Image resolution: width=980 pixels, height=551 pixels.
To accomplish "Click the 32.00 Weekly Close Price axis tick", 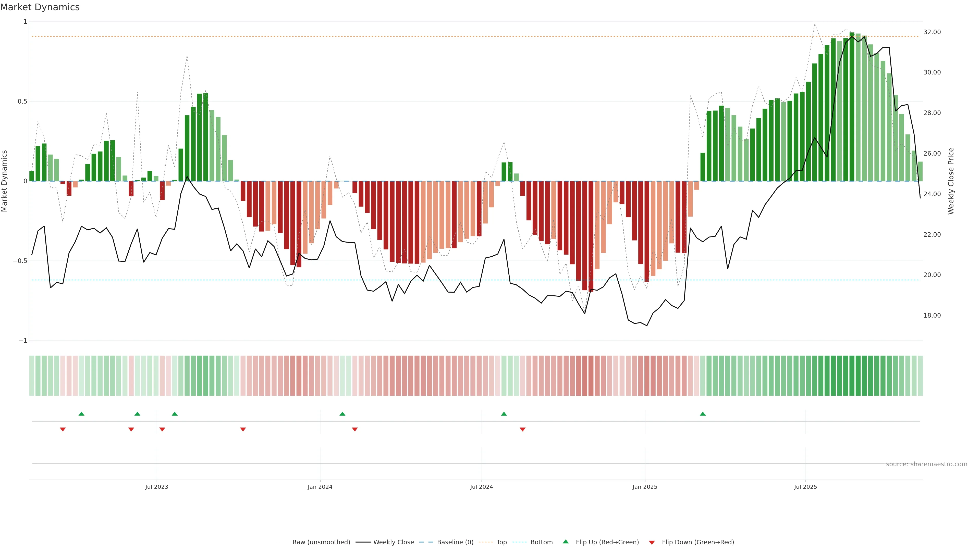I will (932, 32).
